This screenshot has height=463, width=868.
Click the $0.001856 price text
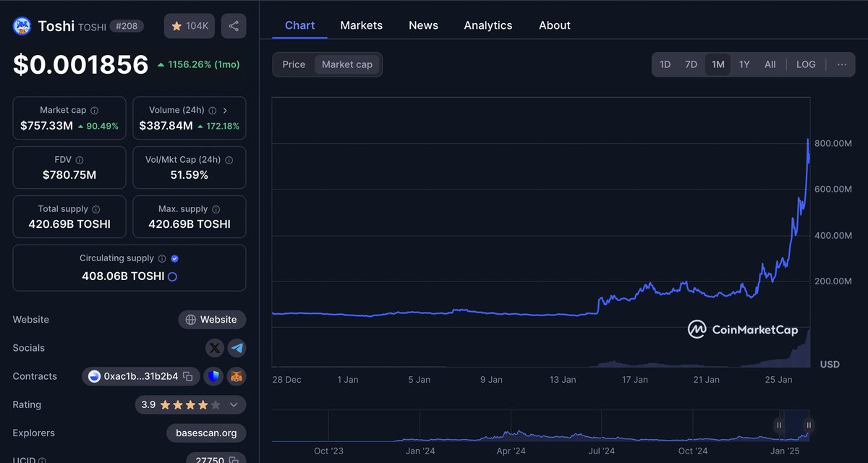(x=80, y=65)
